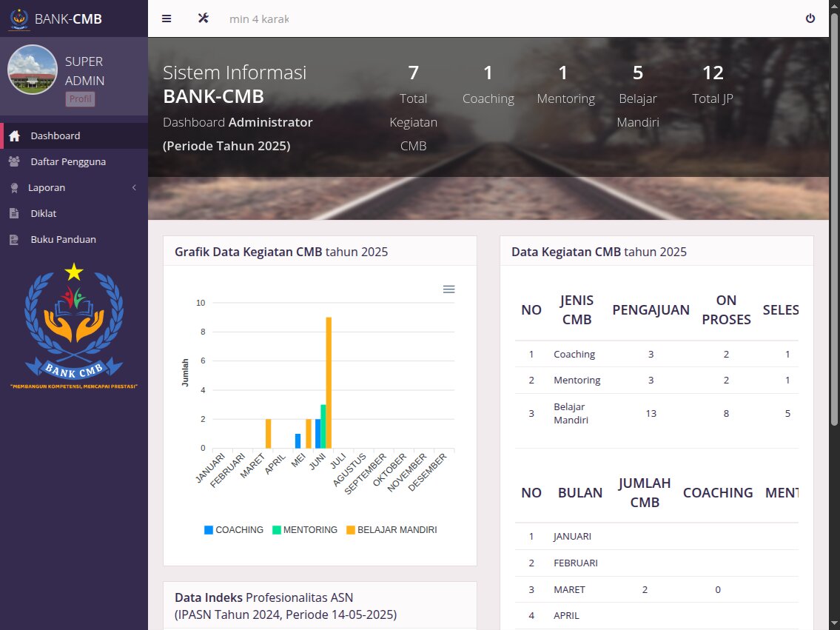This screenshot has width=840, height=630.
Task: Click the orange June Belajar Mandiri bar
Action: [329, 382]
